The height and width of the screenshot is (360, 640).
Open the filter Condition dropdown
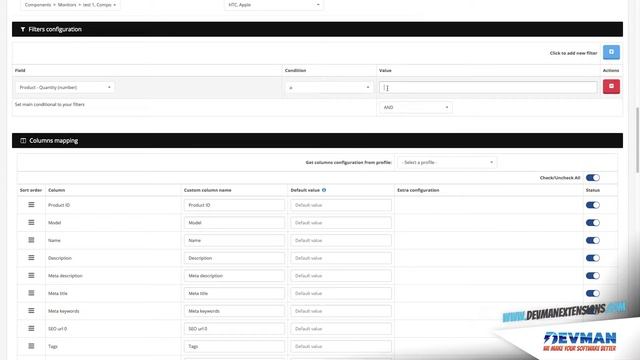tap(329, 87)
